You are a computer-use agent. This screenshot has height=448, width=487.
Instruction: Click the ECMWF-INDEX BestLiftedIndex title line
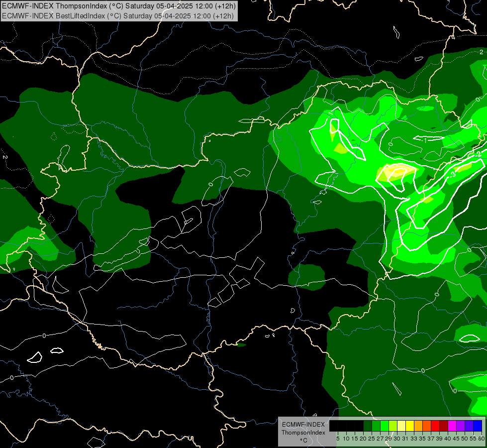point(118,16)
